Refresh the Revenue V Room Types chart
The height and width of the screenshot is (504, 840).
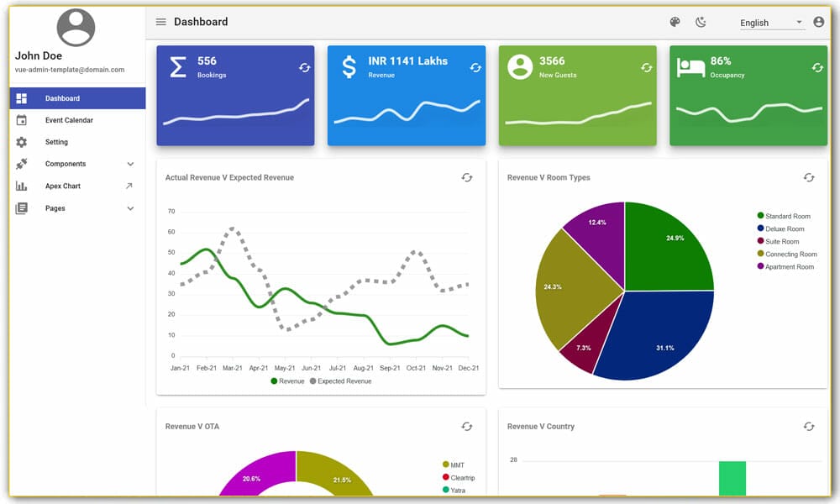click(809, 178)
